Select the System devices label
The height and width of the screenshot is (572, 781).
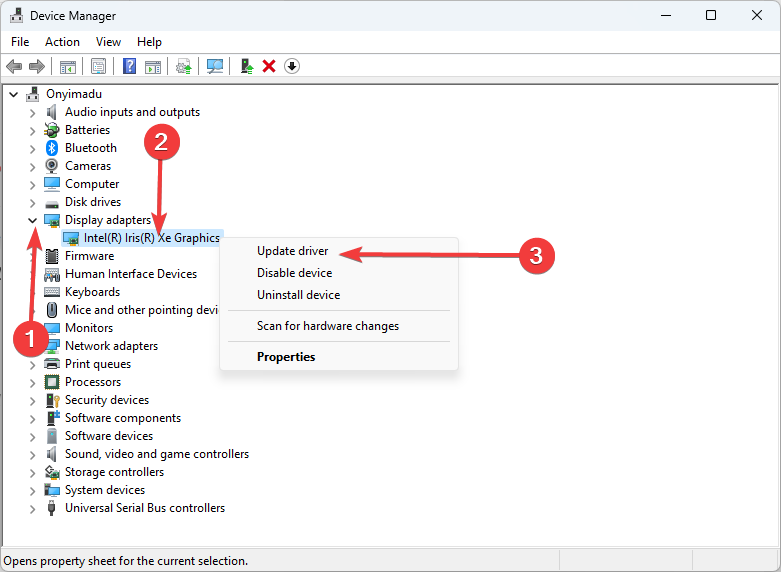point(105,490)
